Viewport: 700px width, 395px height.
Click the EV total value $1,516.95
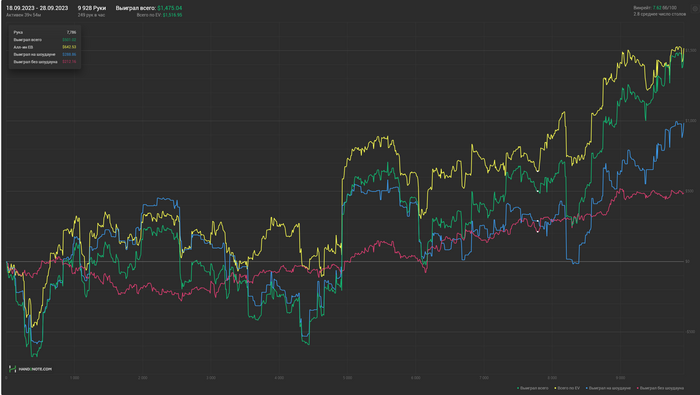point(172,15)
